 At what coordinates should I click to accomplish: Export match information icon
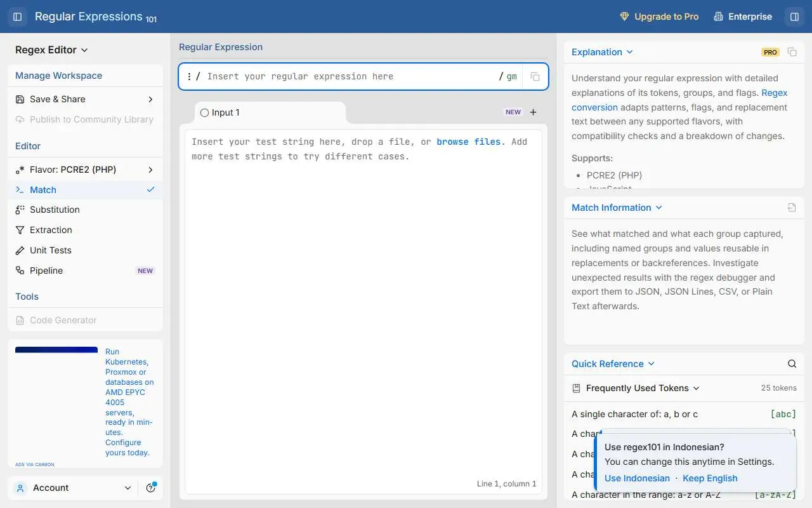click(792, 207)
